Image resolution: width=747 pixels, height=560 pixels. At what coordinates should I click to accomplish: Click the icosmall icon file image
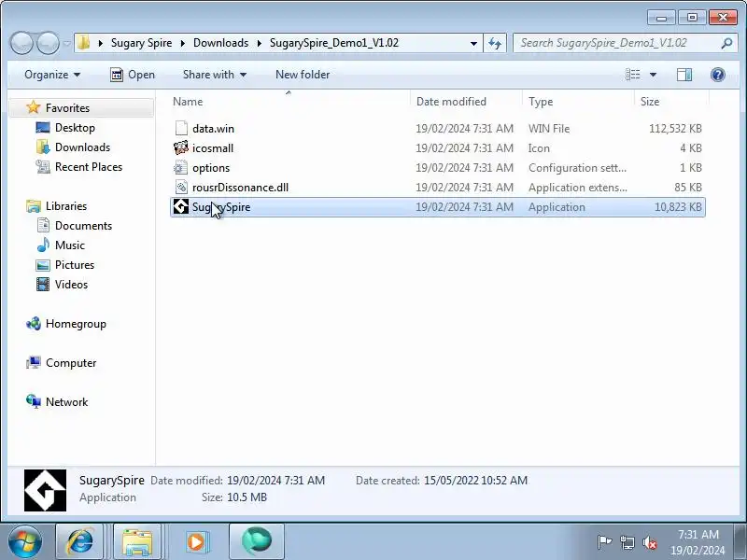pyautogui.click(x=181, y=148)
